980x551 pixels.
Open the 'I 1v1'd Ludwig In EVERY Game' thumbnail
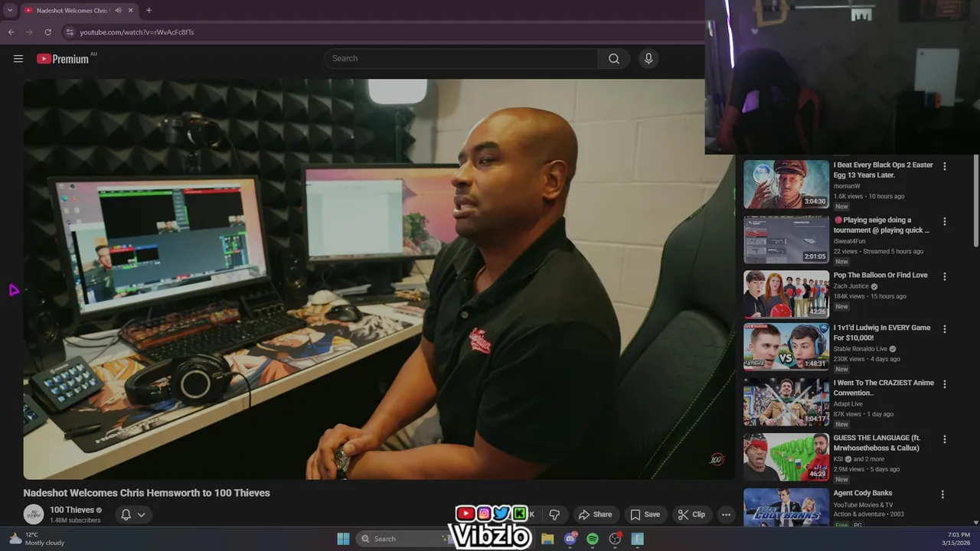(786, 347)
